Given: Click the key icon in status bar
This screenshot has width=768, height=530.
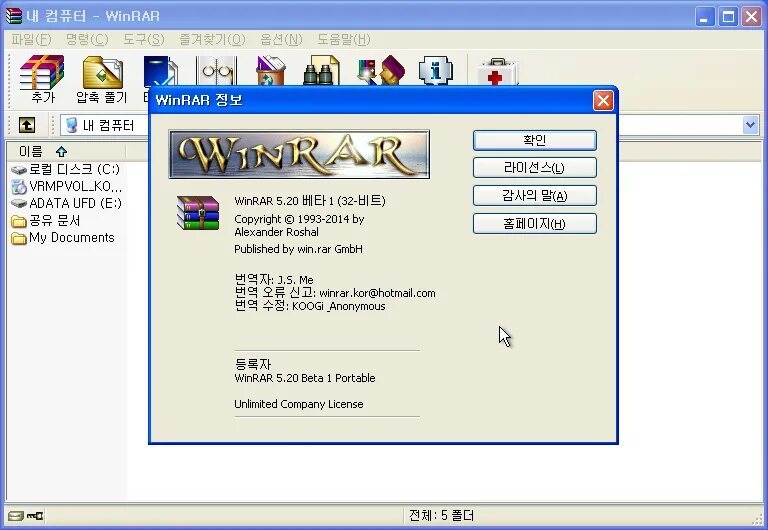Looking at the screenshot, I should 35,515.
